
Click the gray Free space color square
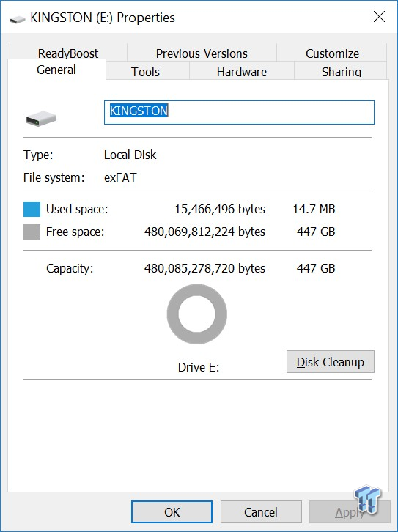(x=32, y=232)
